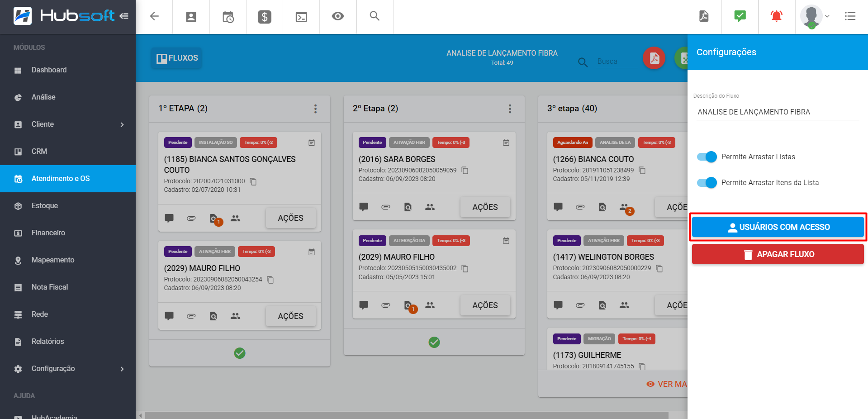Open calendar icon on SARA BORGES card

[x=506, y=143]
